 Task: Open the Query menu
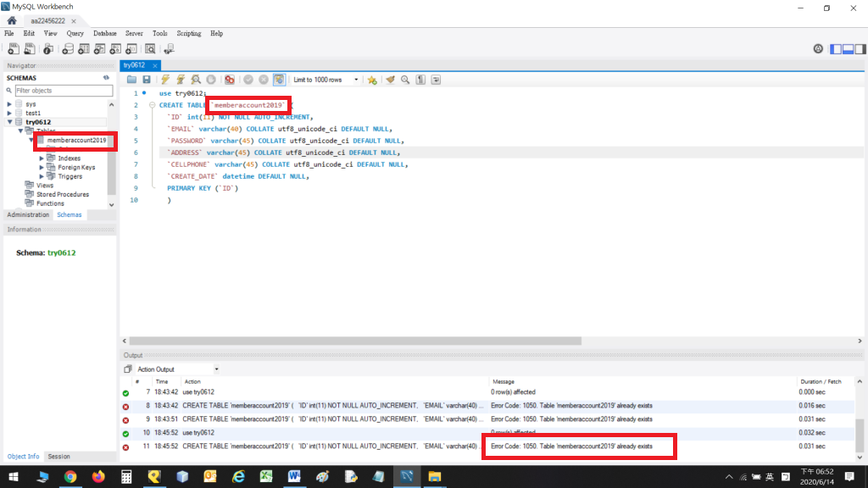(75, 33)
